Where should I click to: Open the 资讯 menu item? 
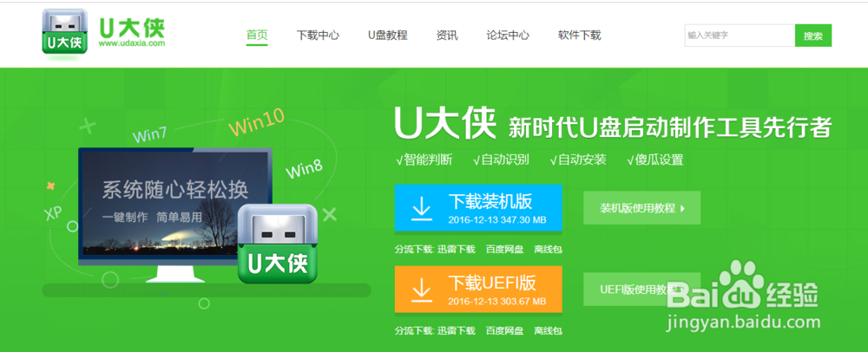(x=447, y=36)
